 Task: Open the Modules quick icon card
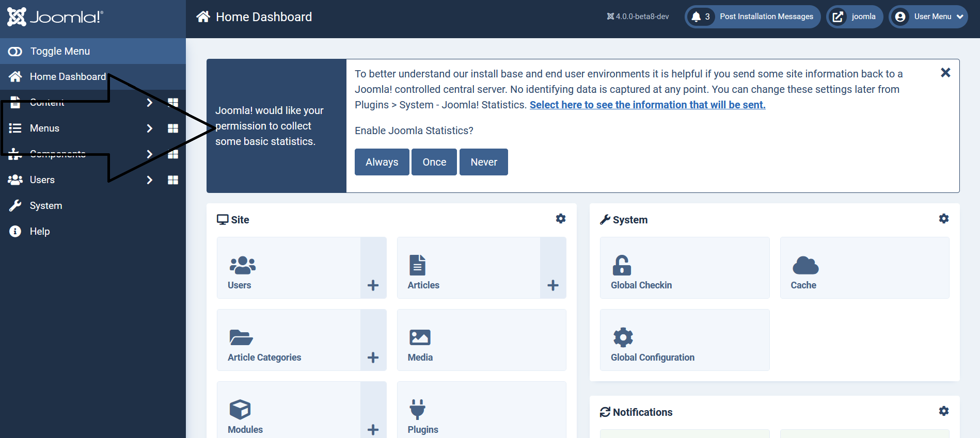289,410
